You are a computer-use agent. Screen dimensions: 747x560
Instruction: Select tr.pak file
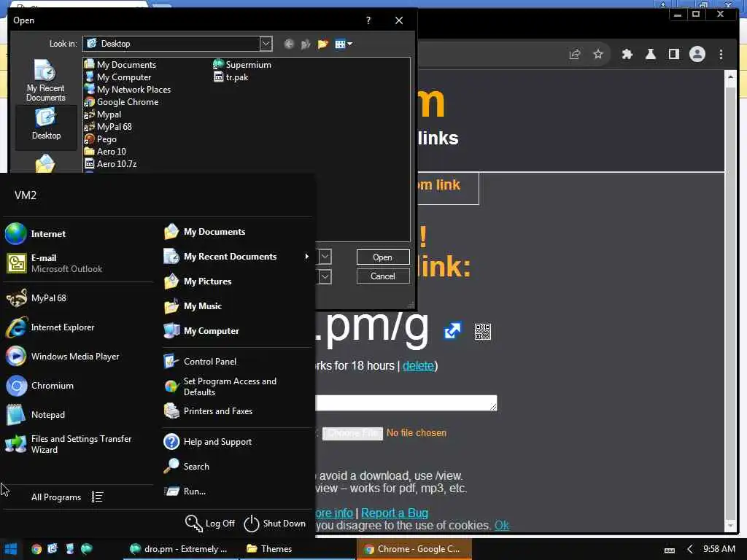(231, 77)
